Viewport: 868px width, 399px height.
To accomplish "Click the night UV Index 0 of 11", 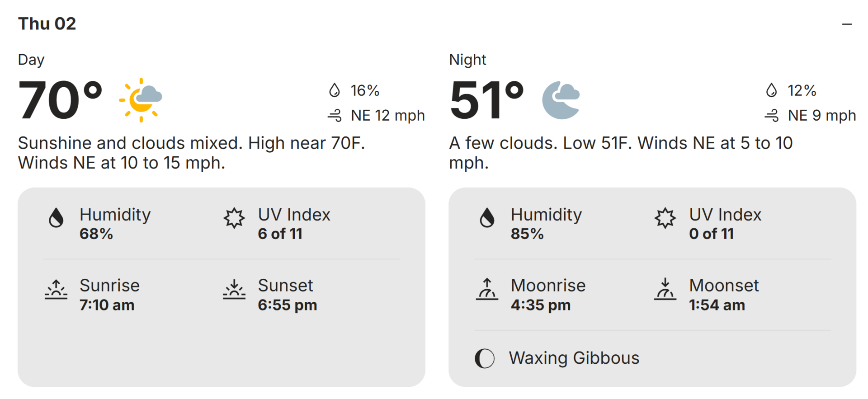I will [711, 234].
